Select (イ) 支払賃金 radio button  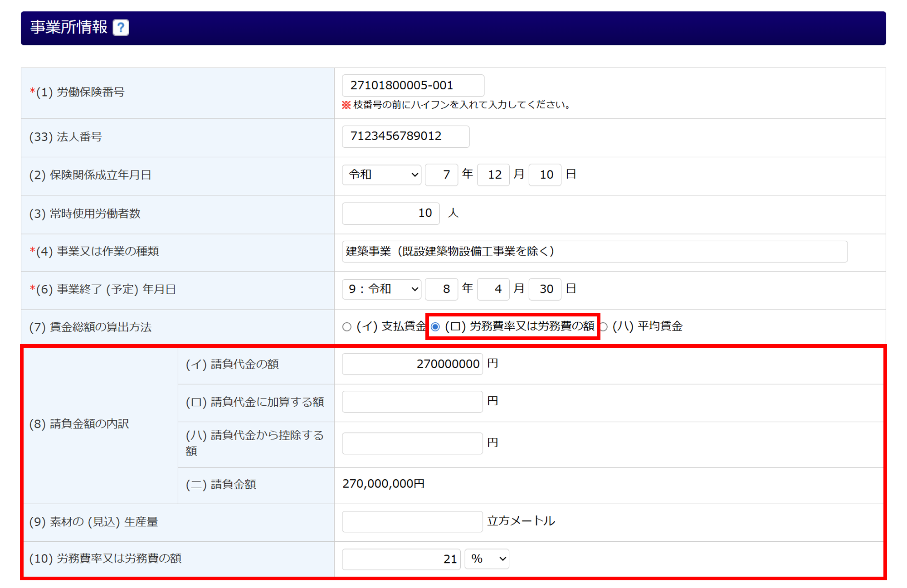(347, 327)
